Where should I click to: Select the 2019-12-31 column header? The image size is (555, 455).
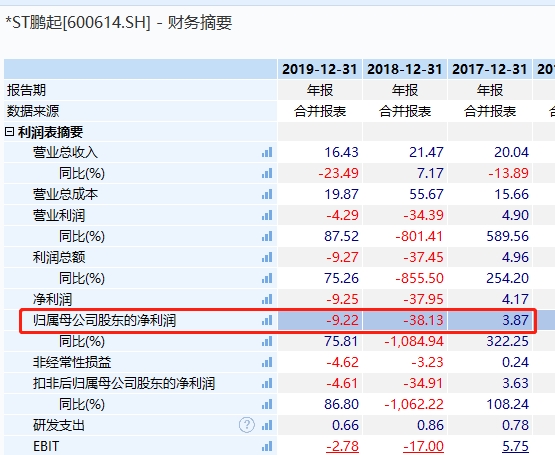click(320, 69)
